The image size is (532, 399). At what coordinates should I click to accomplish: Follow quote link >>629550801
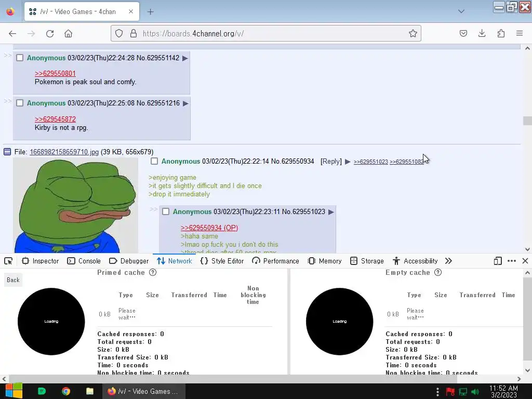55,73
